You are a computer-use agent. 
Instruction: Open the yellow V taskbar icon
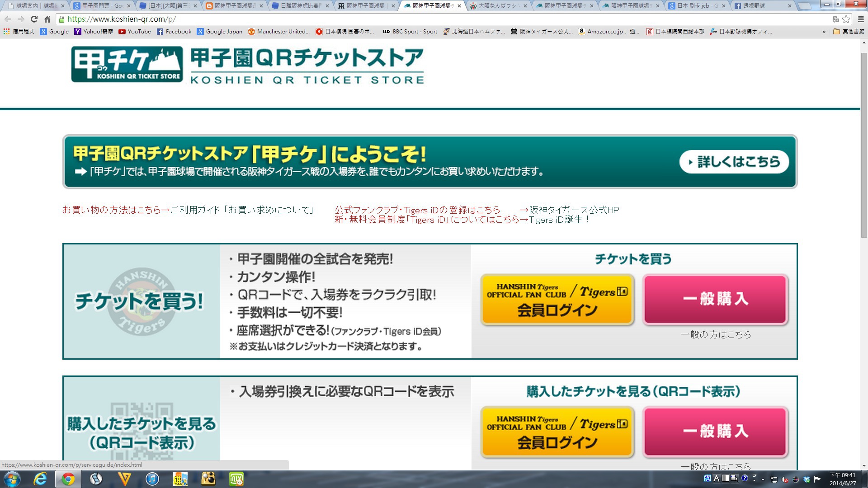pyautogui.click(x=124, y=479)
